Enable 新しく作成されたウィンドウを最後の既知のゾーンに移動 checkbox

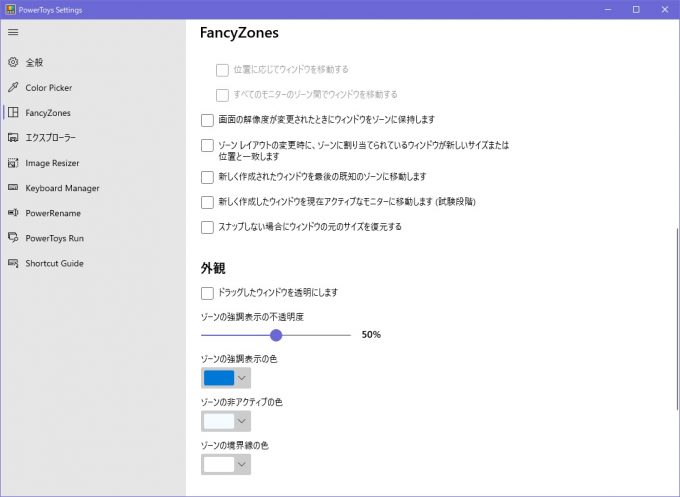click(207, 177)
